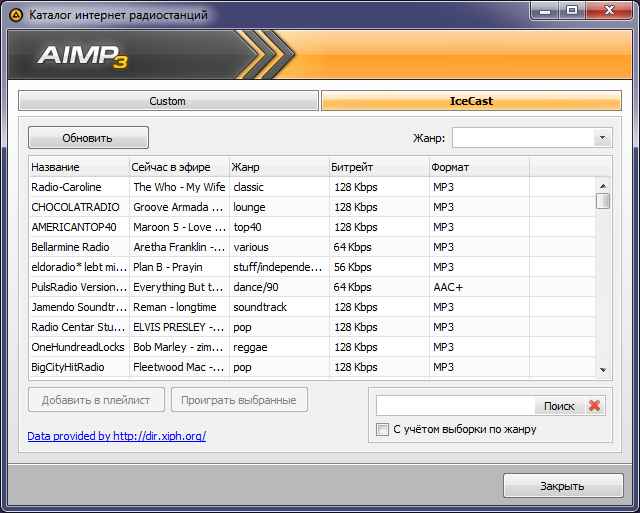The width and height of the screenshot is (640, 513).
Task: Click the Groove Armada track cell
Action: click(178, 207)
